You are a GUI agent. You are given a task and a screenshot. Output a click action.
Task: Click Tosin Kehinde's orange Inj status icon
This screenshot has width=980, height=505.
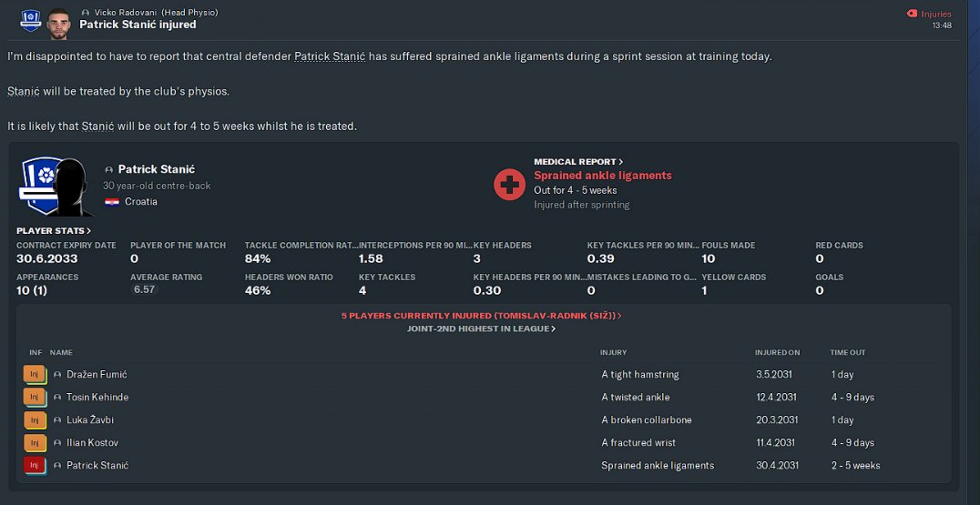tap(35, 397)
